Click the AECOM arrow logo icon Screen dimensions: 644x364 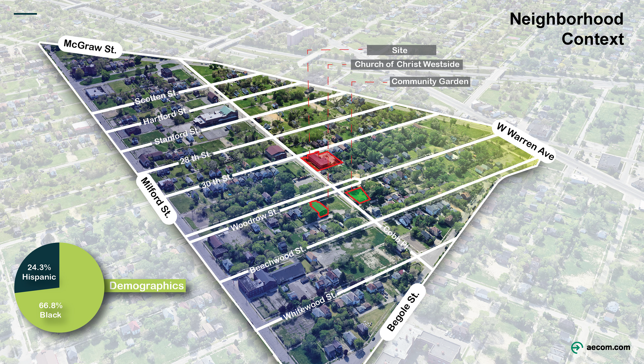pyautogui.click(x=577, y=348)
